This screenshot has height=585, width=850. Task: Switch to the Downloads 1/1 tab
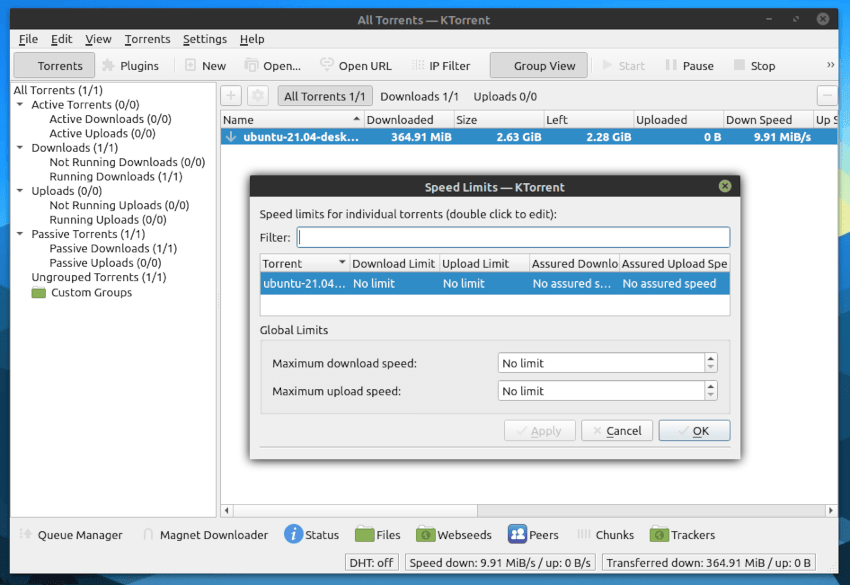point(419,96)
